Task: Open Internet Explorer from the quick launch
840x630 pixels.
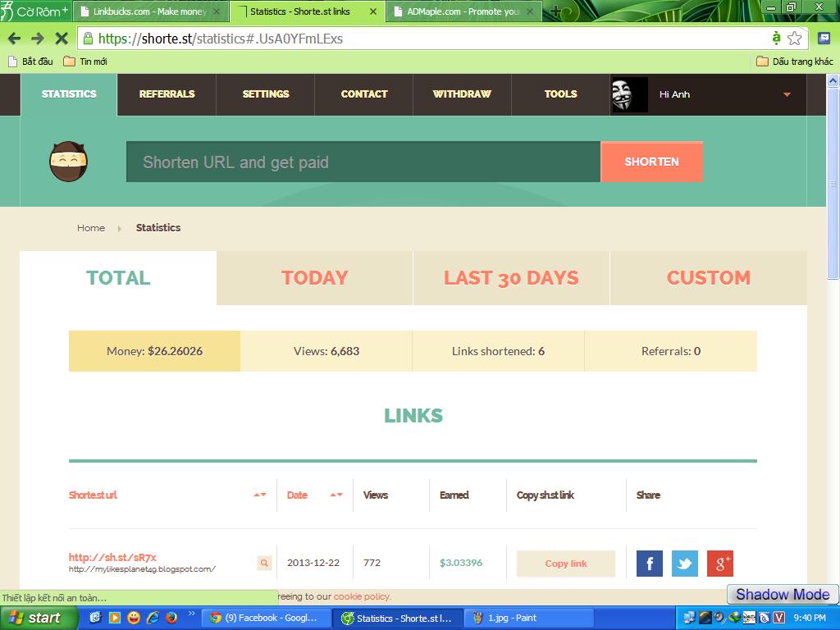Action: (153, 618)
